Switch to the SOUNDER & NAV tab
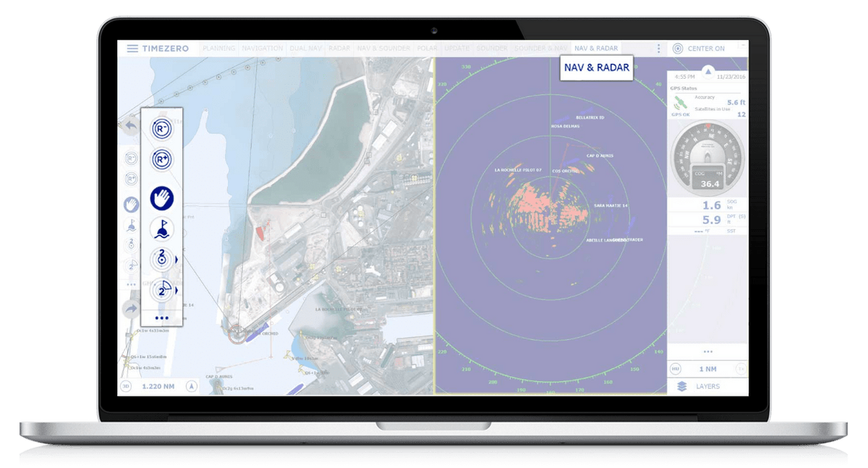 [541, 48]
